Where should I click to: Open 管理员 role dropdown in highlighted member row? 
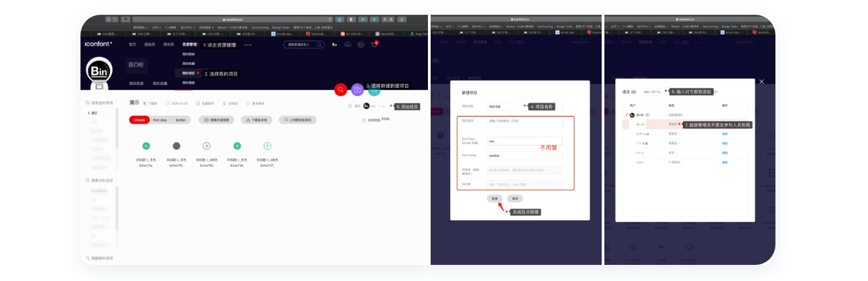pos(674,125)
